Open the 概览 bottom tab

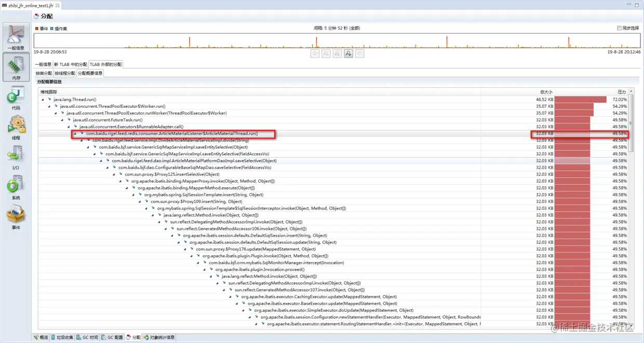click(42, 337)
